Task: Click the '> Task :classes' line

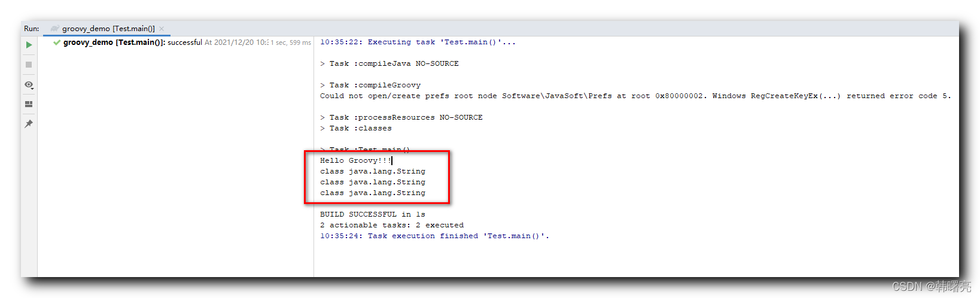Action: 356,128
